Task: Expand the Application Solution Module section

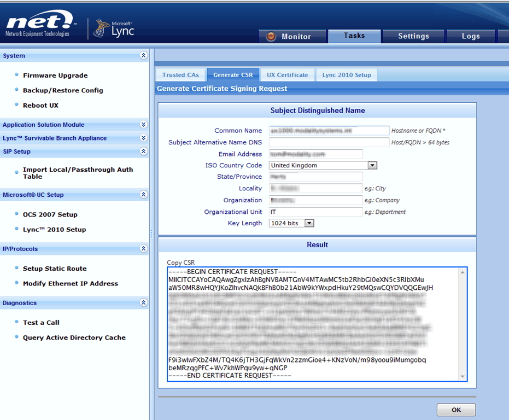Action: click(143, 125)
